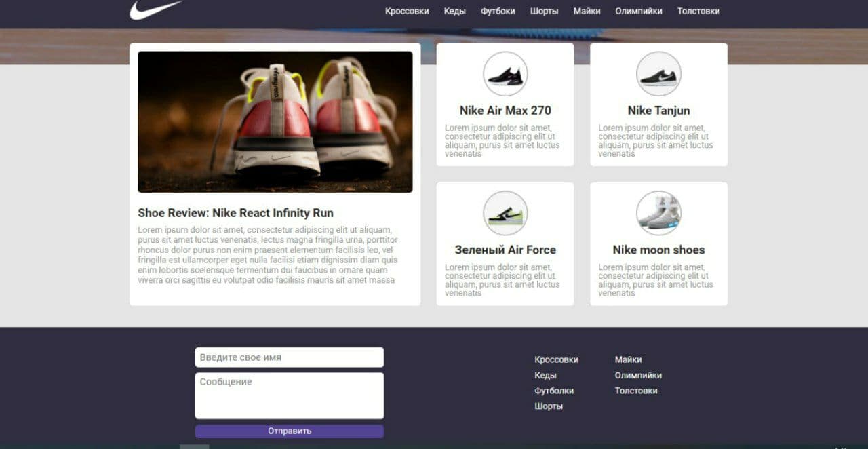
Task: Click the Nike swoosh logo
Action: click(x=156, y=9)
